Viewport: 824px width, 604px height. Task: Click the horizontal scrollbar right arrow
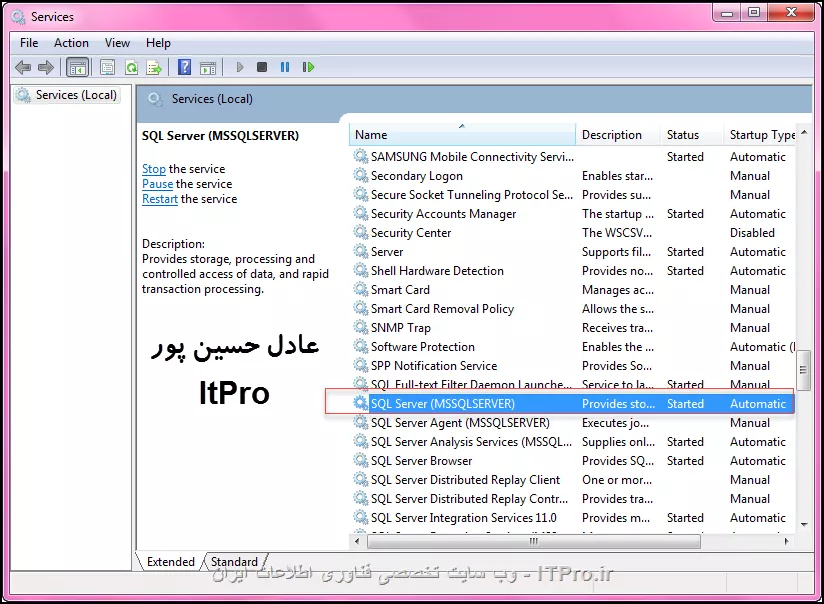(x=787, y=541)
